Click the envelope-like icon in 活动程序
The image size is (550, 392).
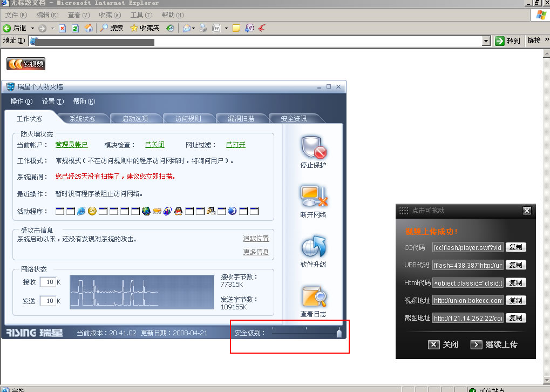click(x=157, y=211)
